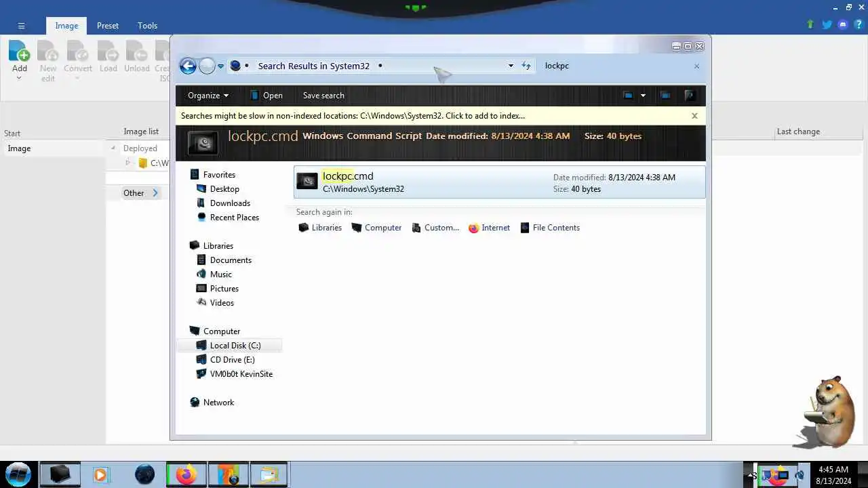Expand the address bar history dropdown
The height and width of the screenshot is (488, 868).
coord(511,66)
